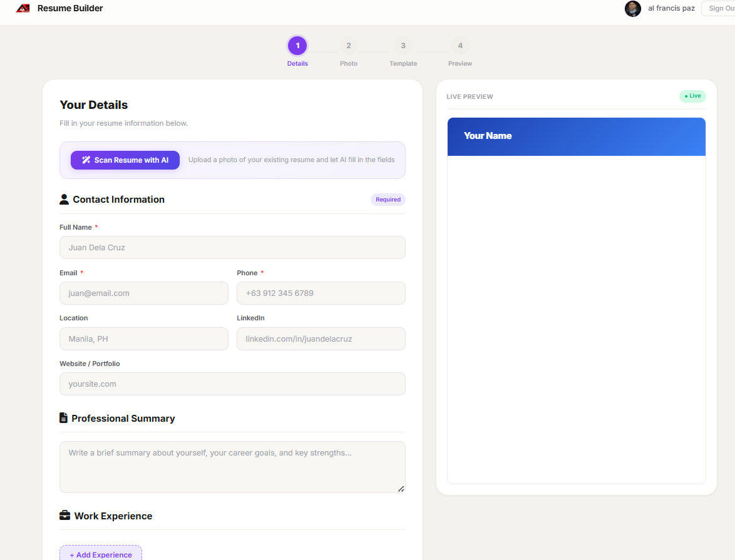
Task: Click the Full Name field label
Action: tap(76, 227)
